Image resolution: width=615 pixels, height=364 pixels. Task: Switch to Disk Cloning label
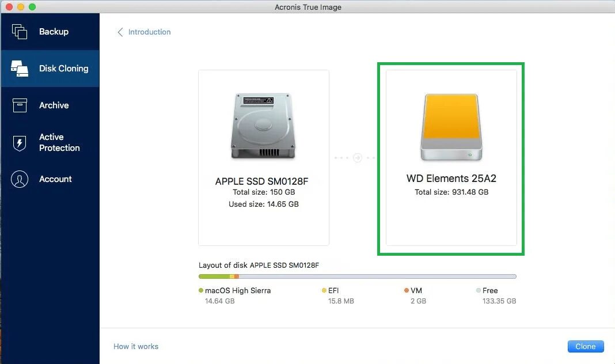click(x=63, y=69)
